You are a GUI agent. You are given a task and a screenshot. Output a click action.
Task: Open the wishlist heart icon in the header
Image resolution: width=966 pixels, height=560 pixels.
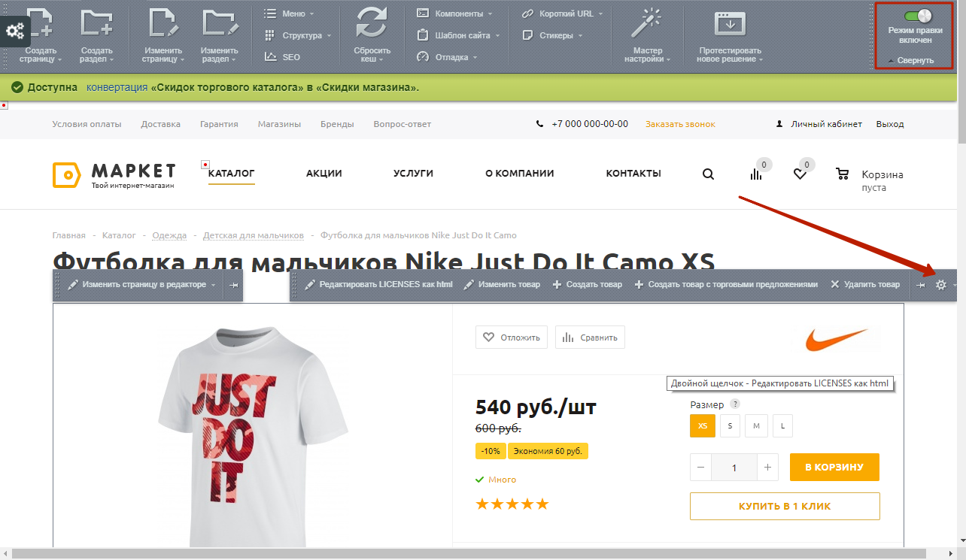[x=800, y=174]
